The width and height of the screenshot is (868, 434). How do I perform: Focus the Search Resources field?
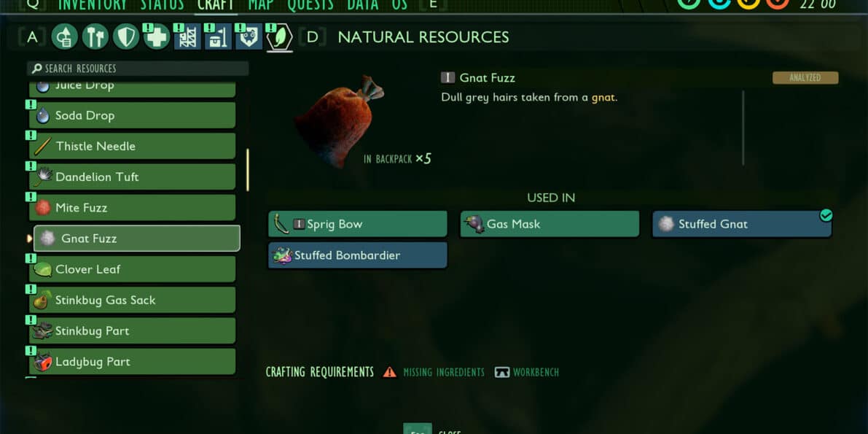click(x=138, y=69)
